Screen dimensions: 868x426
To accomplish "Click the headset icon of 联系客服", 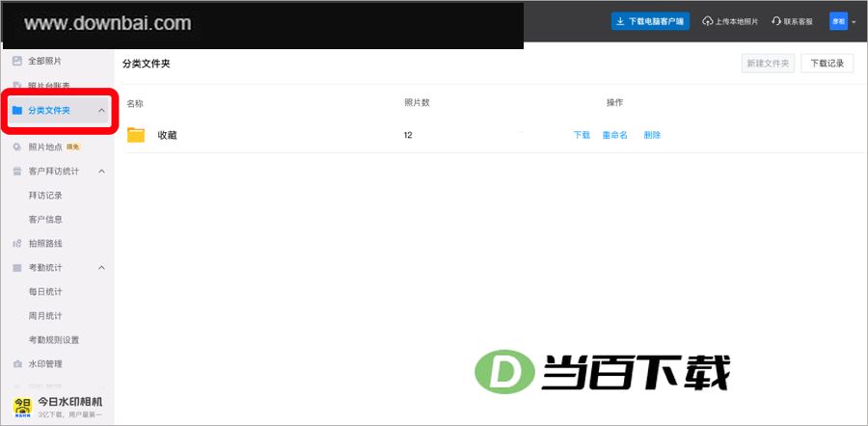I will (776, 21).
